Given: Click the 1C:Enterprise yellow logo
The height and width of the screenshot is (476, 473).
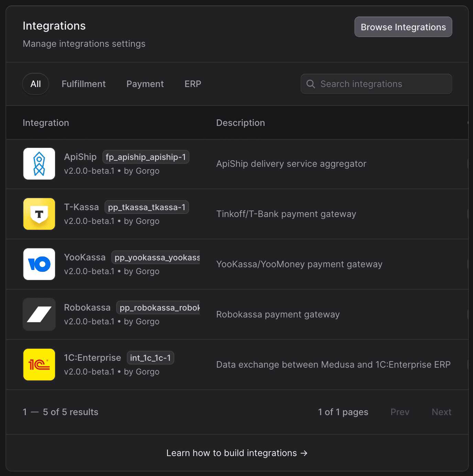Looking at the screenshot, I should (x=39, y=365).
